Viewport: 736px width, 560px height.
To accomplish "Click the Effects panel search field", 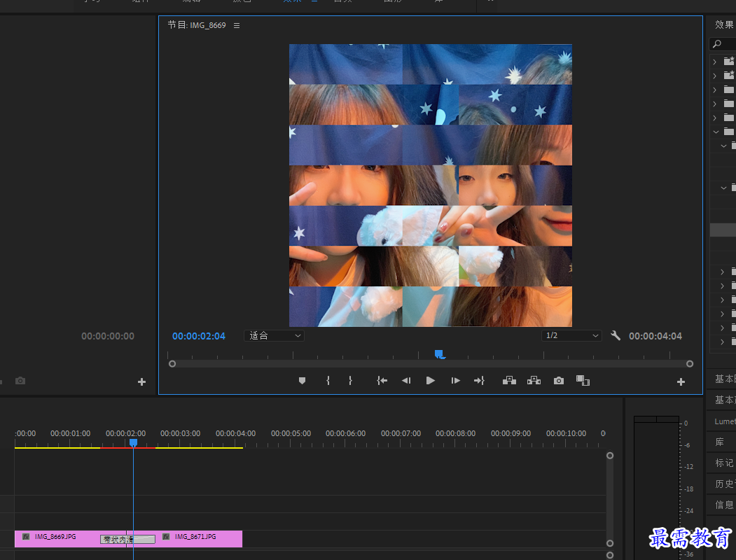I will click(723, 43).
